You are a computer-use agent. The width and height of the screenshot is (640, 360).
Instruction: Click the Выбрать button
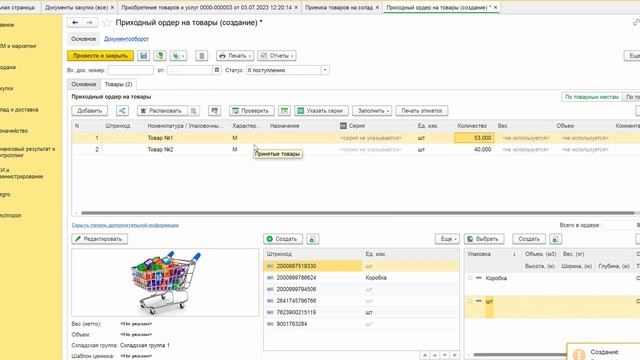[x=484, y=239]
